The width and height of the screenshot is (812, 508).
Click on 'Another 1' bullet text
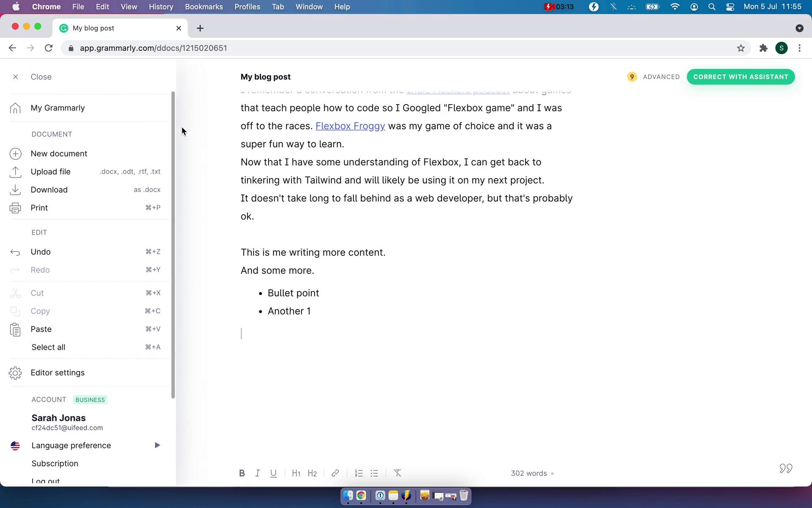click(289, 311)
